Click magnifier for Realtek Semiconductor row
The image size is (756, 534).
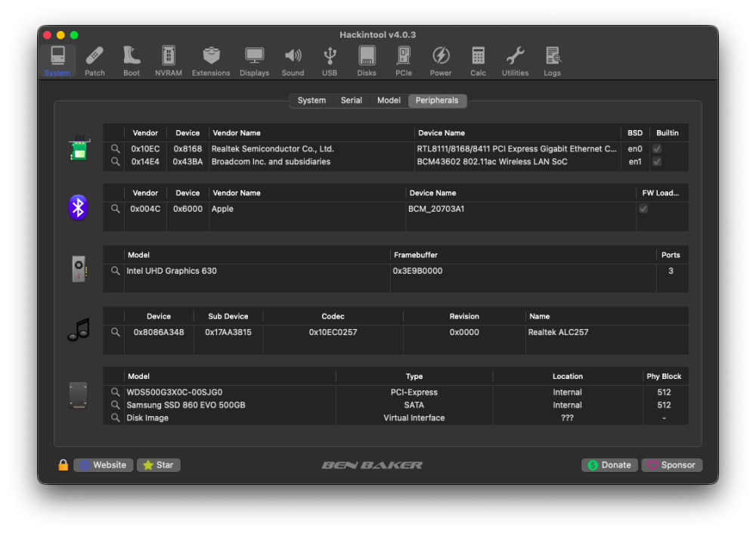click(115, 148)
